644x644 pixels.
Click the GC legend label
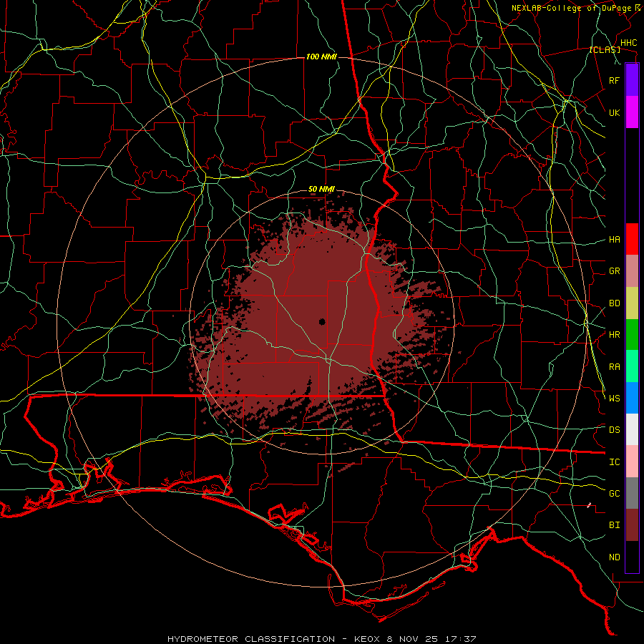pos(614,493)
